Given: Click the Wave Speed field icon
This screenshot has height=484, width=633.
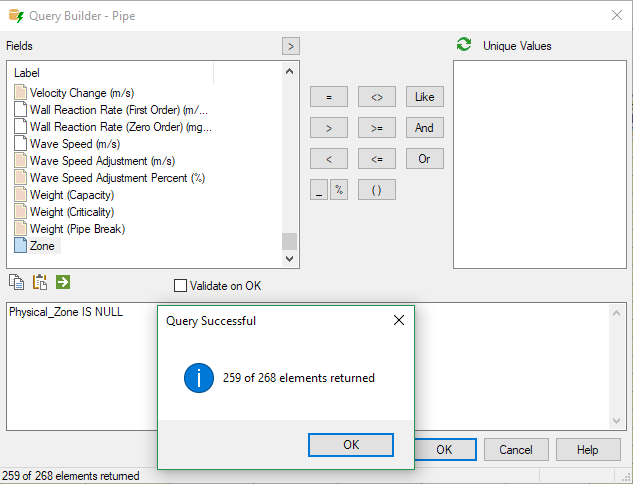Looking at the screenshot, I should pyautogui.click(x=20, y=143).
